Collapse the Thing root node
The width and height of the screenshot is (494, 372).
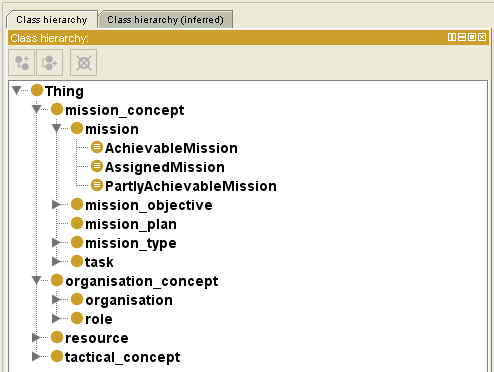(x=17, y=90)
